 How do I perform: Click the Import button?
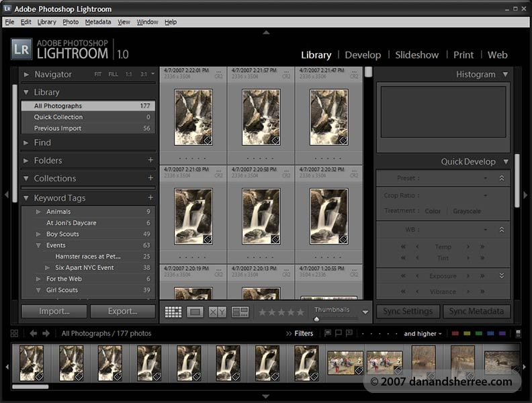point(54,311)
